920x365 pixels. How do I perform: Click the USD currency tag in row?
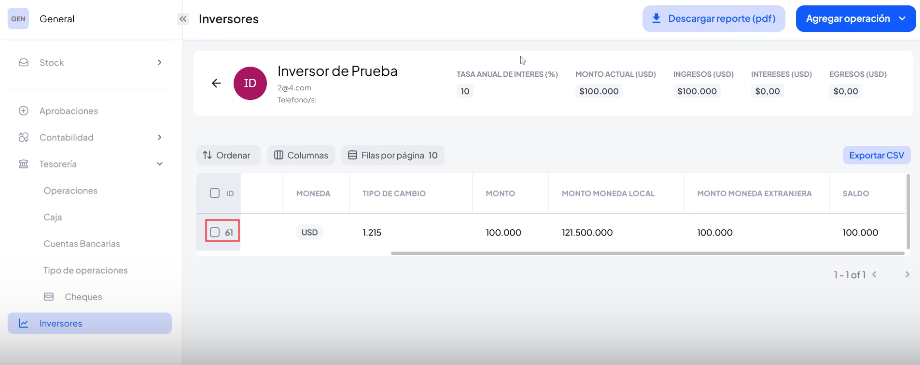coord(309,232)
